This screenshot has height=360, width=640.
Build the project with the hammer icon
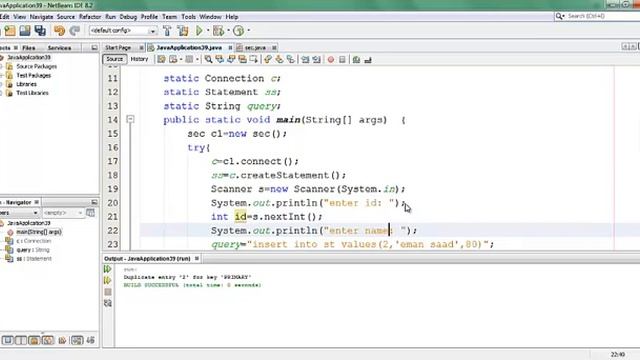[x=167, y=31]
